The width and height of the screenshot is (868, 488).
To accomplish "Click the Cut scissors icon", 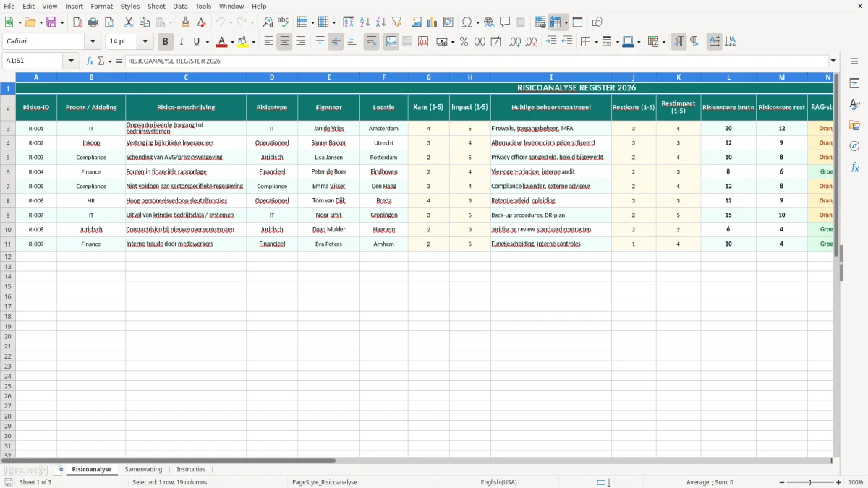I will click(129, 22).
